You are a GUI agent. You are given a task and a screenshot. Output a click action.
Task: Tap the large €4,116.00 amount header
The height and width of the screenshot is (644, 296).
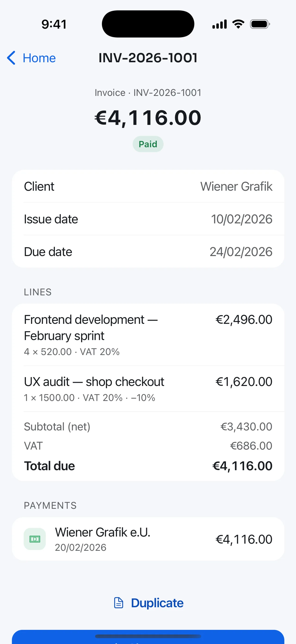pyautogui.click(x=148, y=118)
